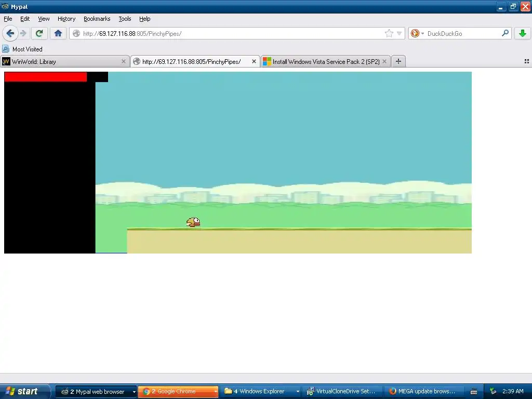
Task: Open the Edit menu
Action: pos(25,19)
